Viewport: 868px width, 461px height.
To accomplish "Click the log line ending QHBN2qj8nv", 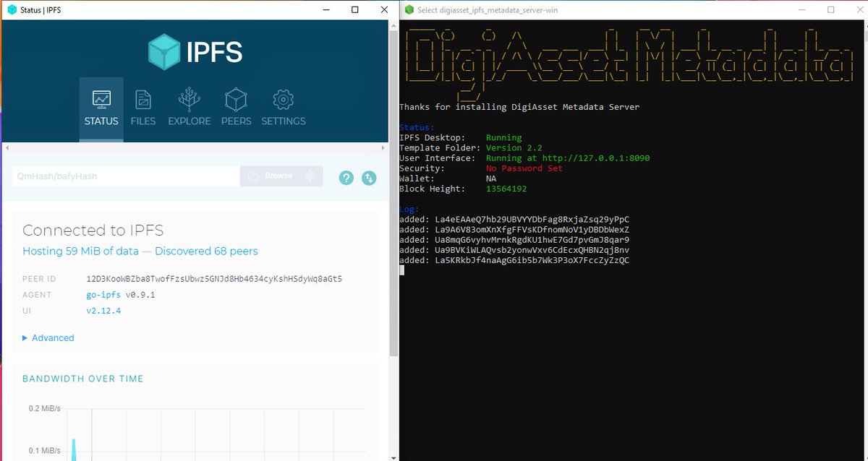I will (x=514, y=250).
